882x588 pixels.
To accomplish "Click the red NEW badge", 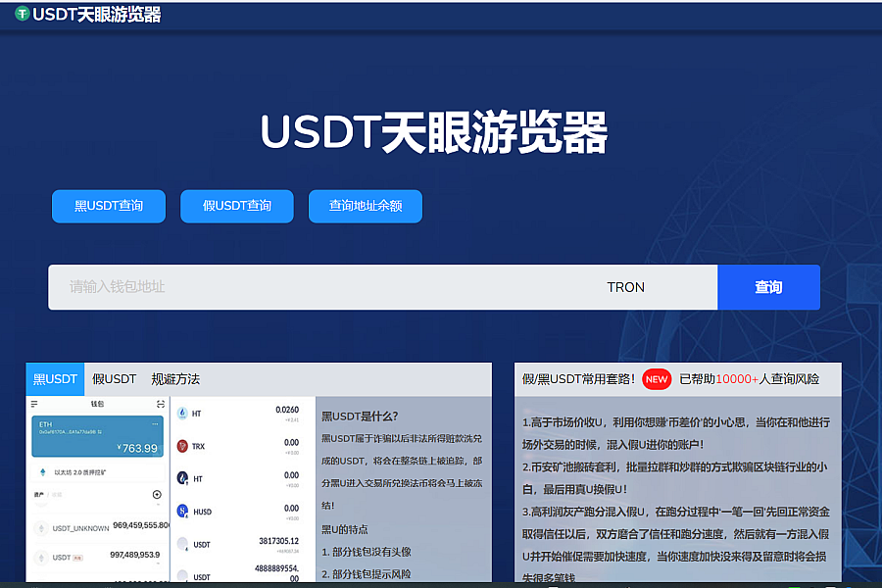I will [x=657, y=379].
